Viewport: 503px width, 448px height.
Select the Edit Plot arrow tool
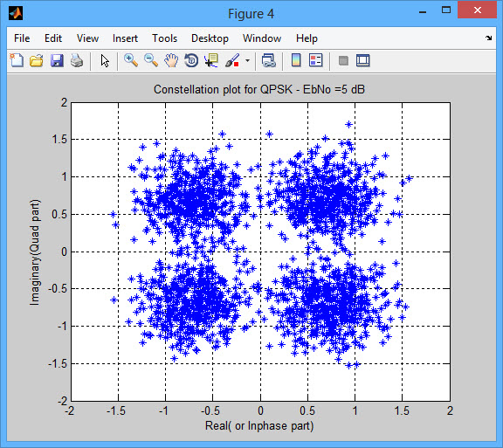tap(105, 60)
